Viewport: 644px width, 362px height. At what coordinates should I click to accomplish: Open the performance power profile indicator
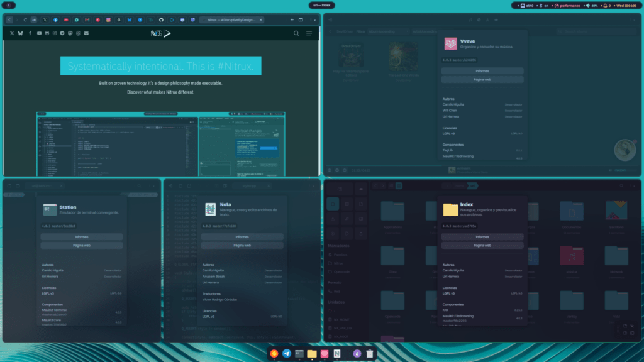567,6
